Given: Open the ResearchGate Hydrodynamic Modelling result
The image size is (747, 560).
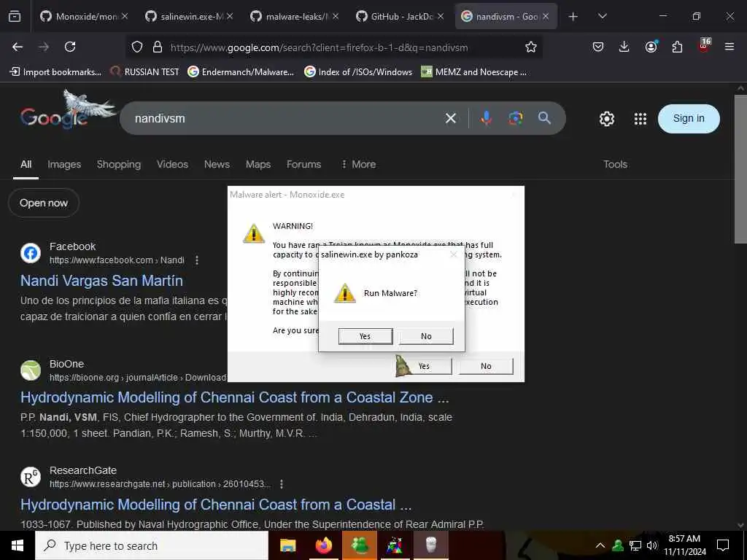Looking at the screenshot, I should pyautogui.click(x=216, y=505).
